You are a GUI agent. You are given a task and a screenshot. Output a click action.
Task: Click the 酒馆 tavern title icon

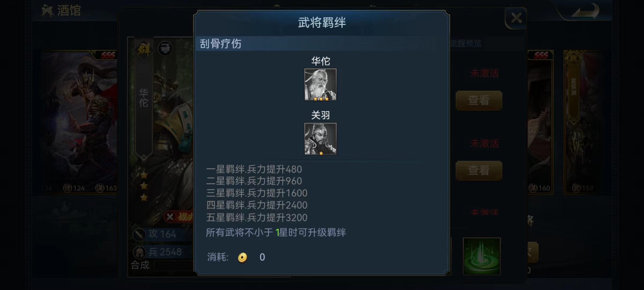coord(47,11)
